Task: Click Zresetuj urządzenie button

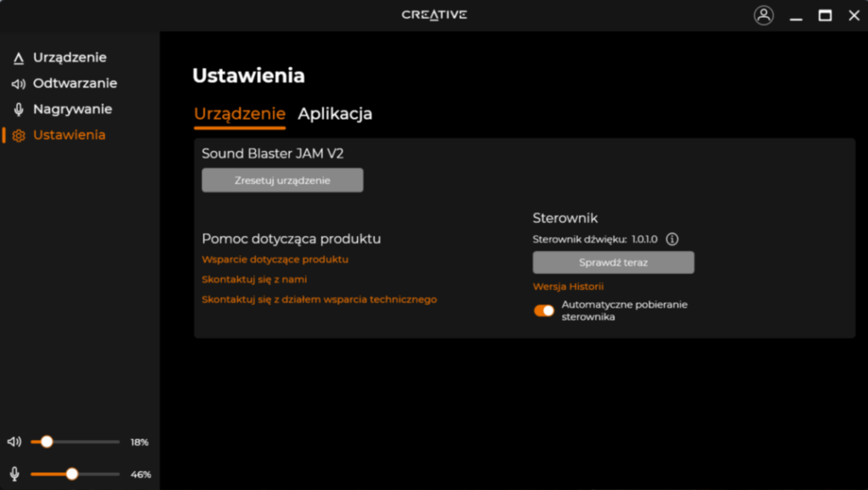Action: tap(281, 180)
